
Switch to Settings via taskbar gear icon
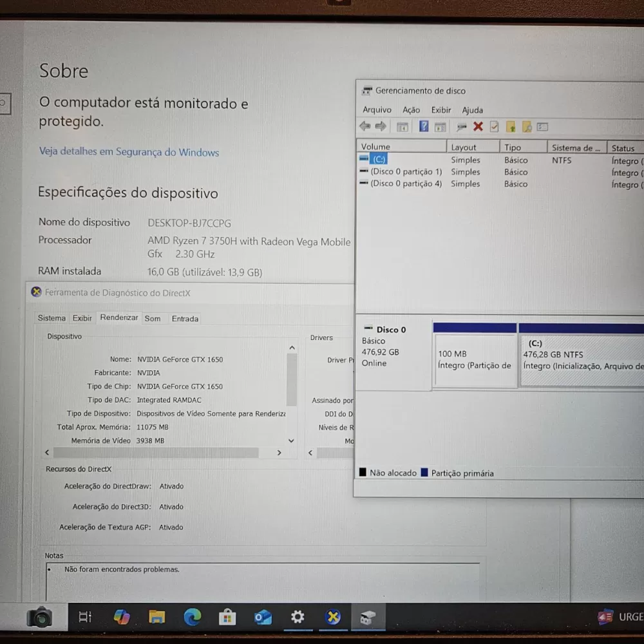(298, 616)
